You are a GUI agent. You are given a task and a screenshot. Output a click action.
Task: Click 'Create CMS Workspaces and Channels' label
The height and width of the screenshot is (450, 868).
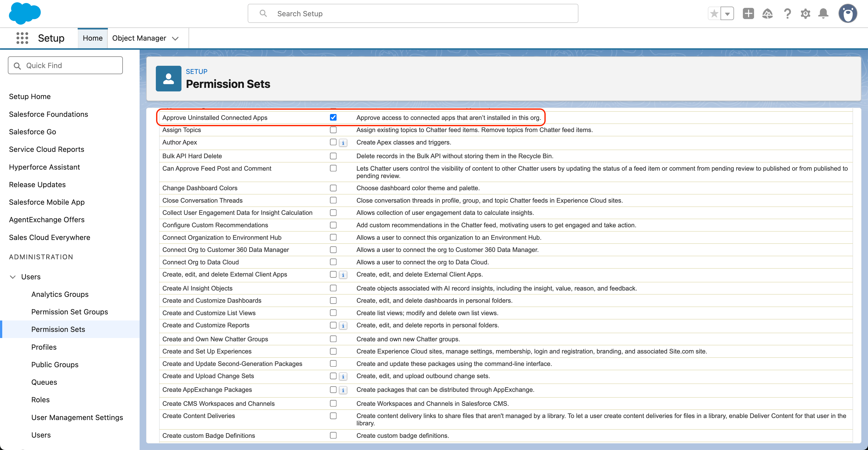point(218,404)
